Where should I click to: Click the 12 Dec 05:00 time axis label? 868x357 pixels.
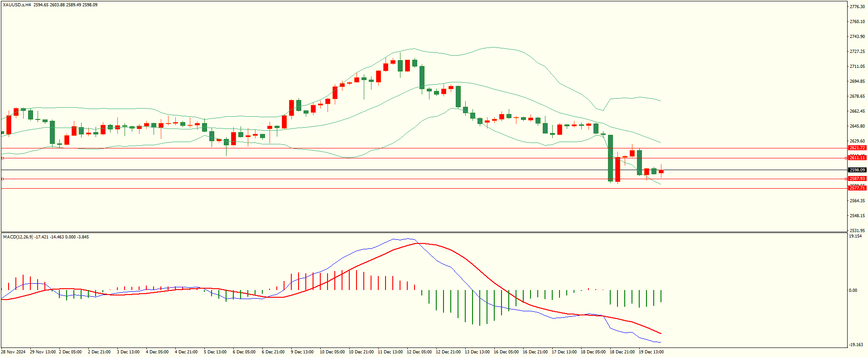[419, 352]
